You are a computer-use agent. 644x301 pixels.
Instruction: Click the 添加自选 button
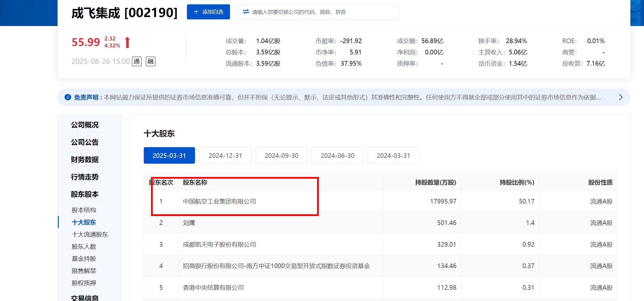tap(208, 12)
